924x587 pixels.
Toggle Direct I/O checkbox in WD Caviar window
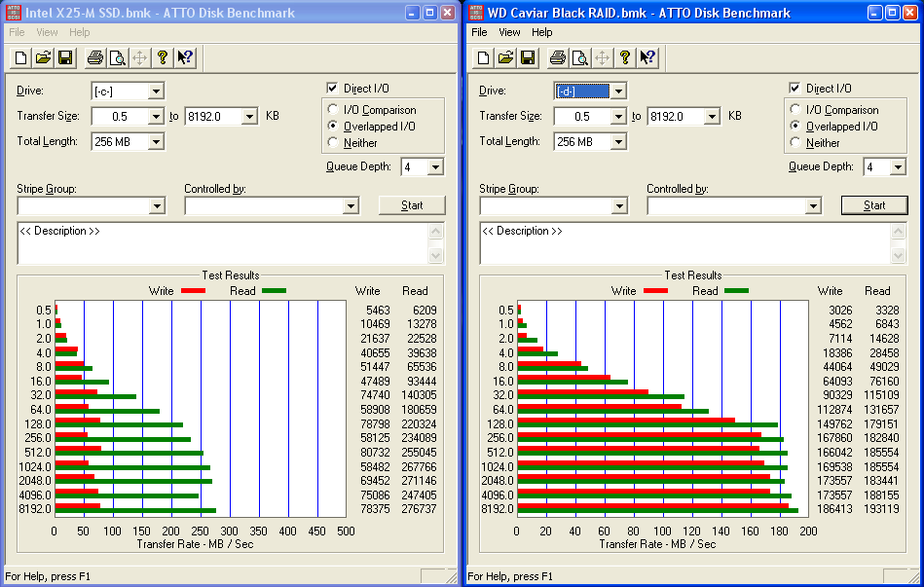795,88
